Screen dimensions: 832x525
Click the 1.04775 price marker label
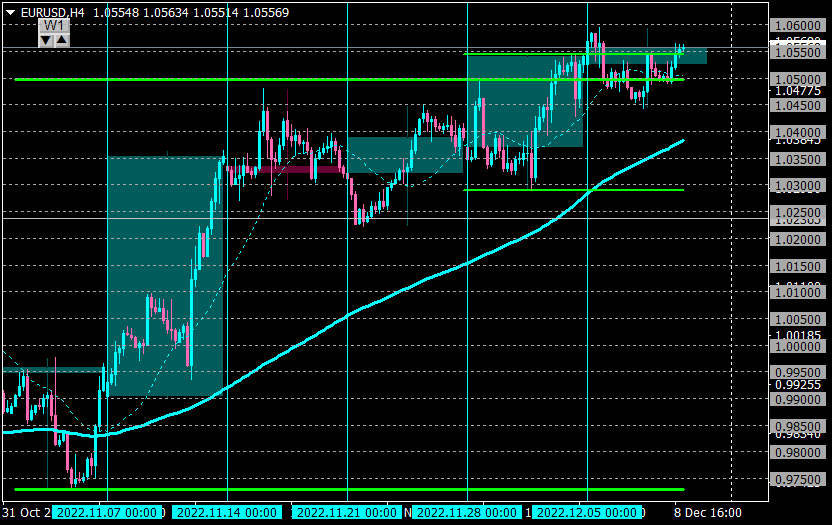pos(798,91)
